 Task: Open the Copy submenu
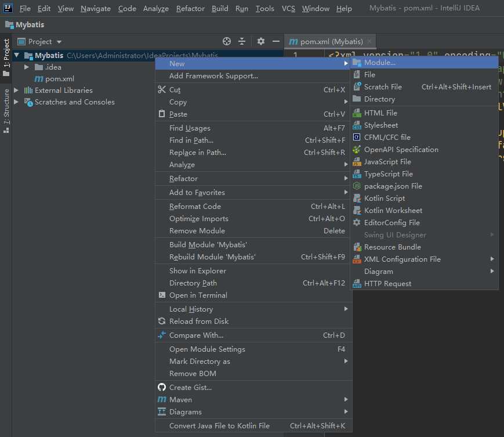pyautogui.click(x=253, y=102)
